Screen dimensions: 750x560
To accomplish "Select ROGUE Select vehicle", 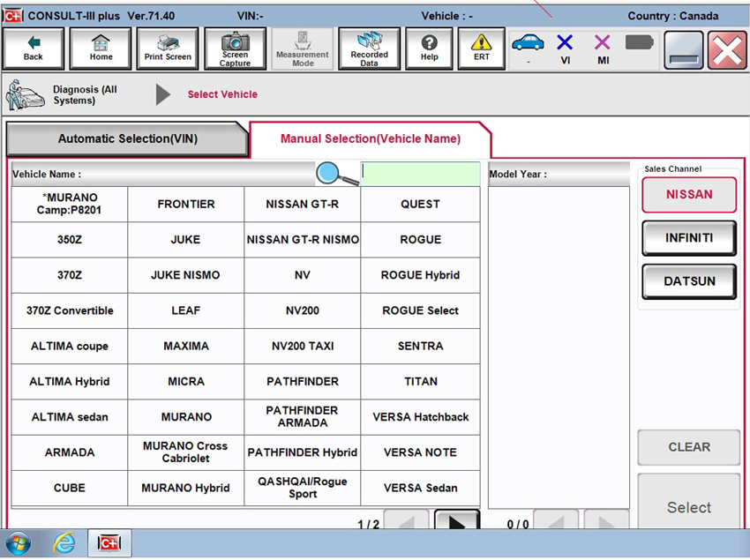I will pos(420,310).
